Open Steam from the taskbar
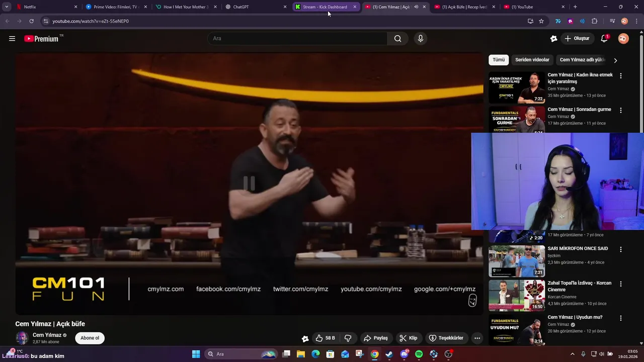The height and width of the screenshot is (362, 644). (x=389, y=354)
